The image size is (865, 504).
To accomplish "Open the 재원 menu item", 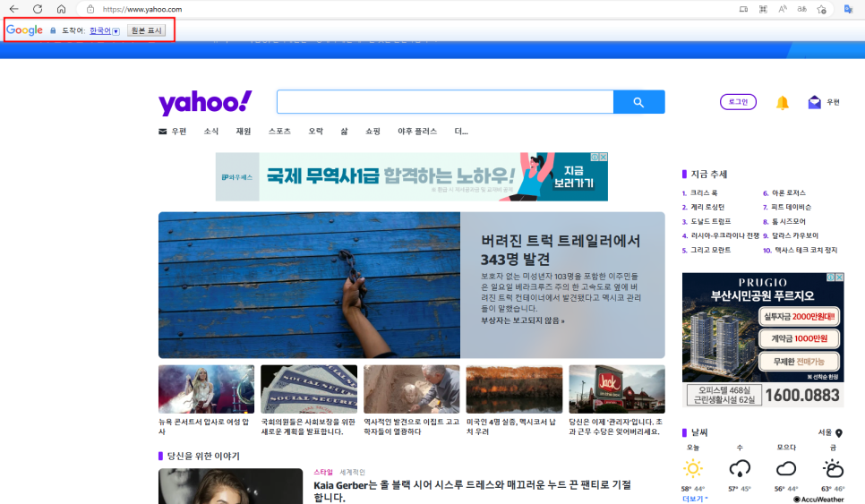I will 244,132.
